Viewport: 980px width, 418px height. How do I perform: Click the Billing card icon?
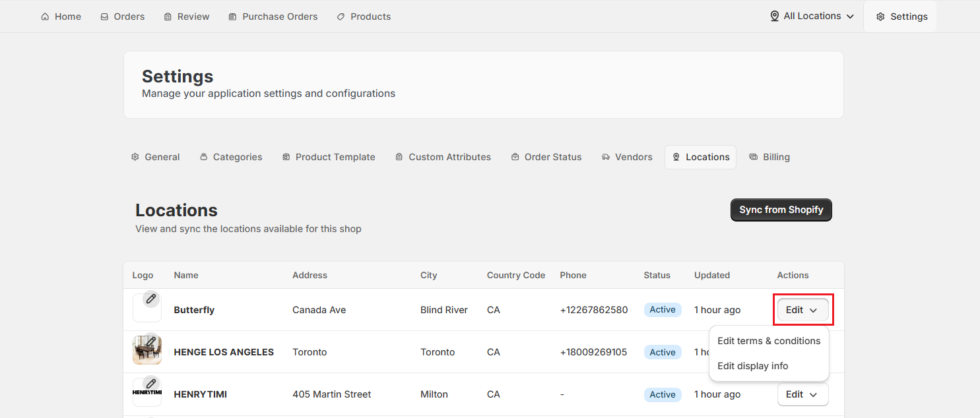point(754,157)
